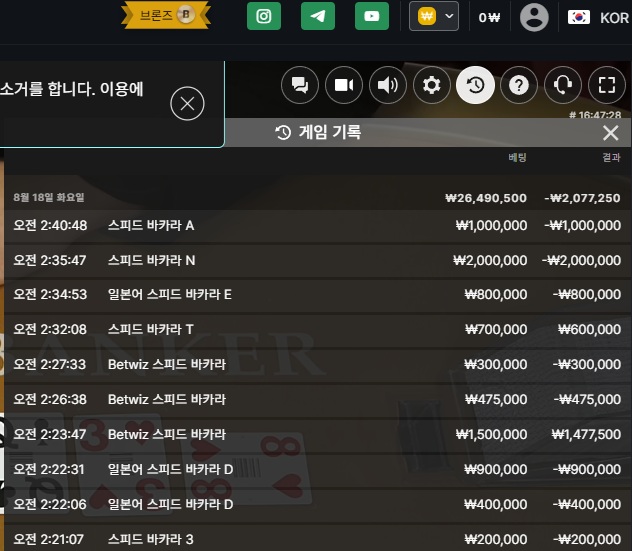Viewport: 632px width, 551px height.
Task: Click the Korean flag icon
Action: pos(579,17)
